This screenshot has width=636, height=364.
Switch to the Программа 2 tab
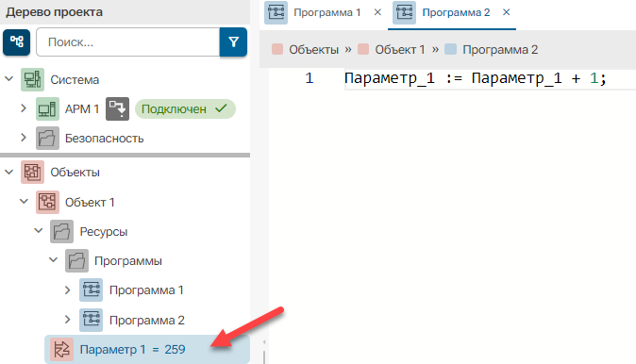[456, 12]
